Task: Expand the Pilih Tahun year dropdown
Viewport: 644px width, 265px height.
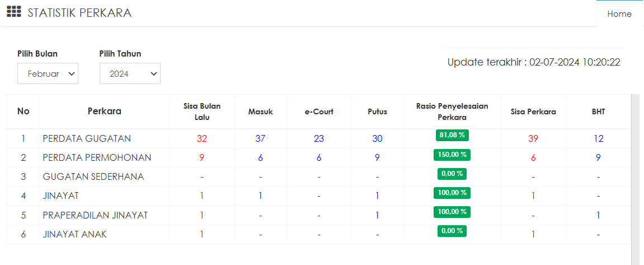Action: 130,73
